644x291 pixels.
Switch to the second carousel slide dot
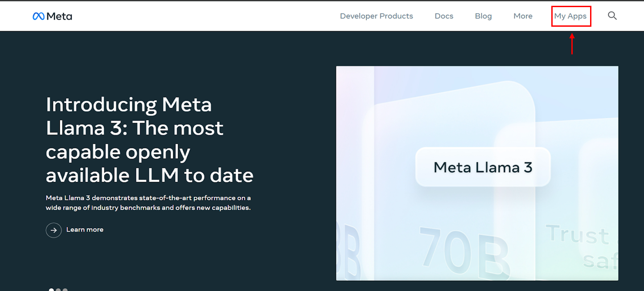coord(58,290)
